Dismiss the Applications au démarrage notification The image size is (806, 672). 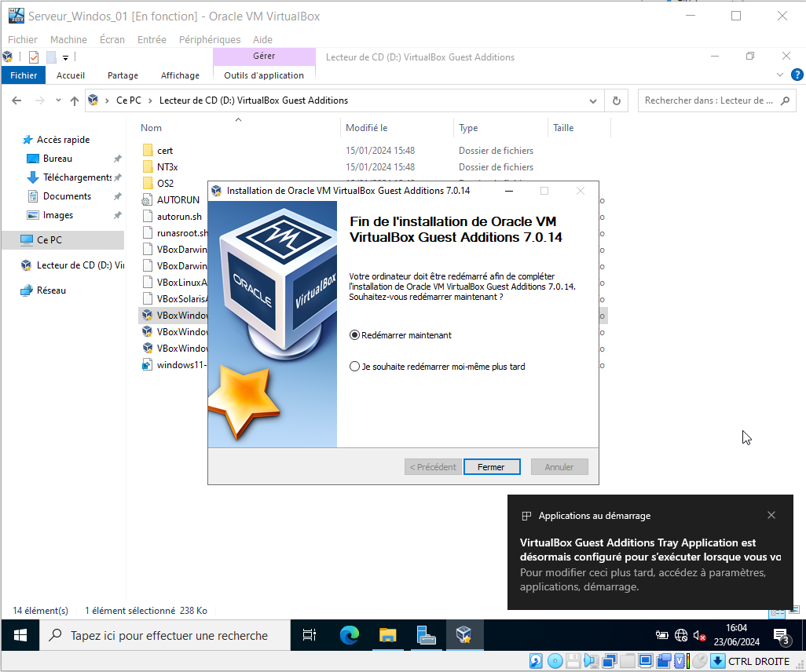pyautogui.click(x=771, y=515)
